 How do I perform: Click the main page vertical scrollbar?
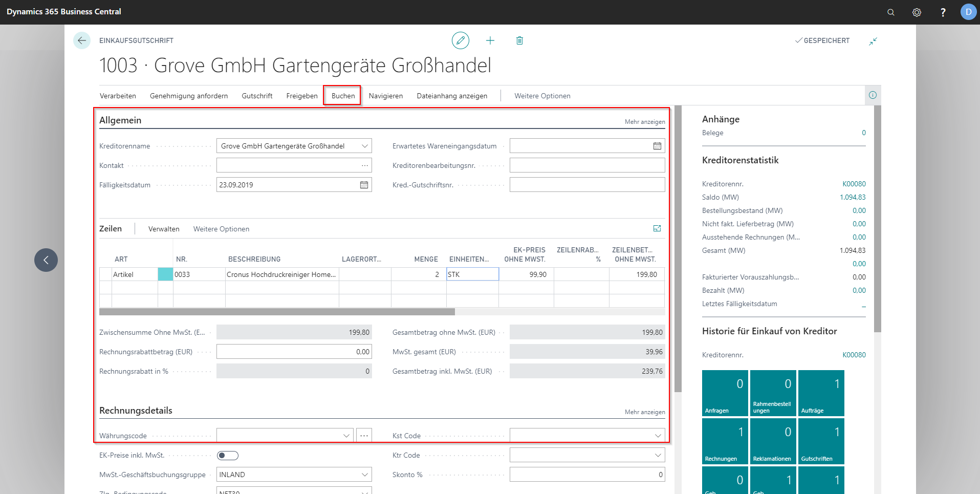pyautogui.click(x=678, y=249)
